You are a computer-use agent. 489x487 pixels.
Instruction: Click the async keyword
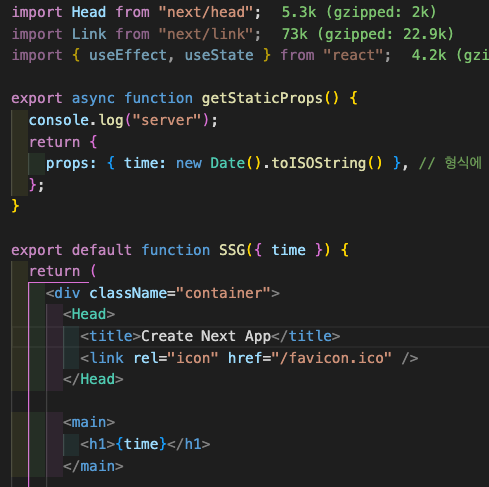(x=93, y=98)
